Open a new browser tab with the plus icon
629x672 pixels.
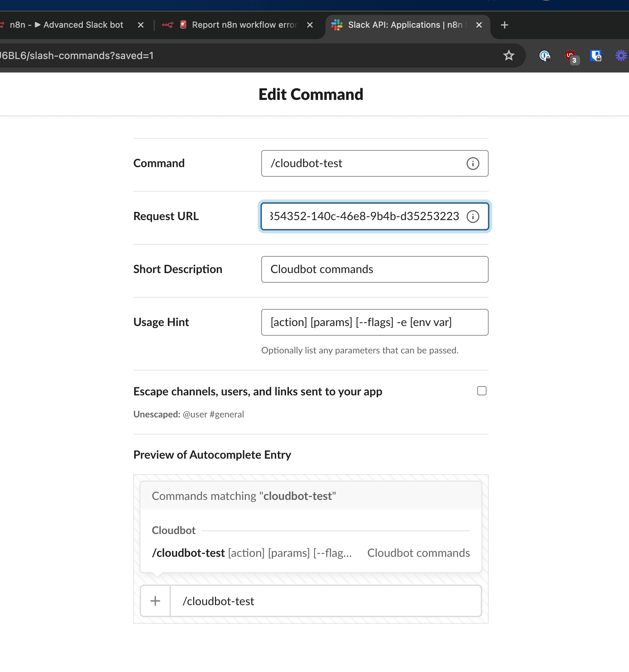coord(504,25)
